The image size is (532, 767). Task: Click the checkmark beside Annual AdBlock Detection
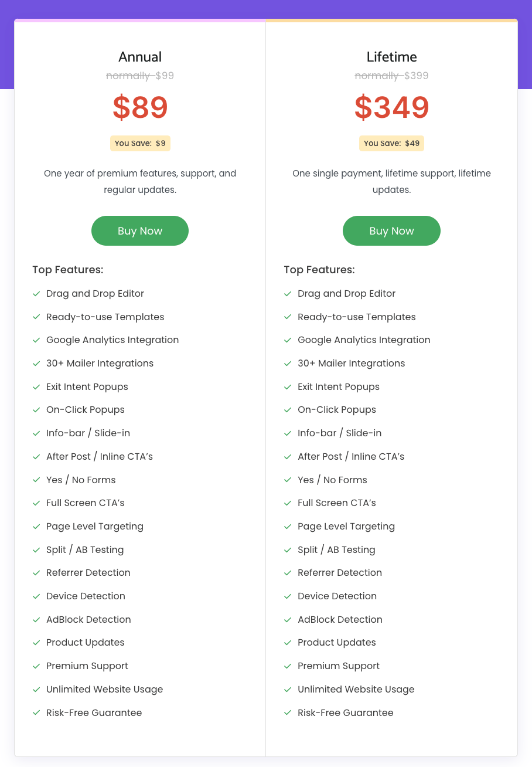pos(36,620)
